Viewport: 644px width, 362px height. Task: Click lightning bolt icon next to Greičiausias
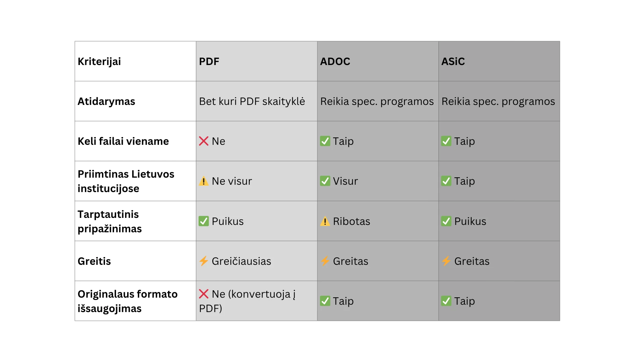click(x=204, y=261)
